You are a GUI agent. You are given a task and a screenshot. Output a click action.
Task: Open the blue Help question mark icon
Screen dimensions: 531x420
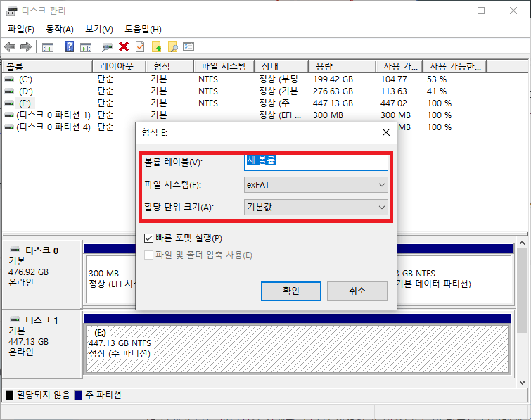click(x=69, y=46)
